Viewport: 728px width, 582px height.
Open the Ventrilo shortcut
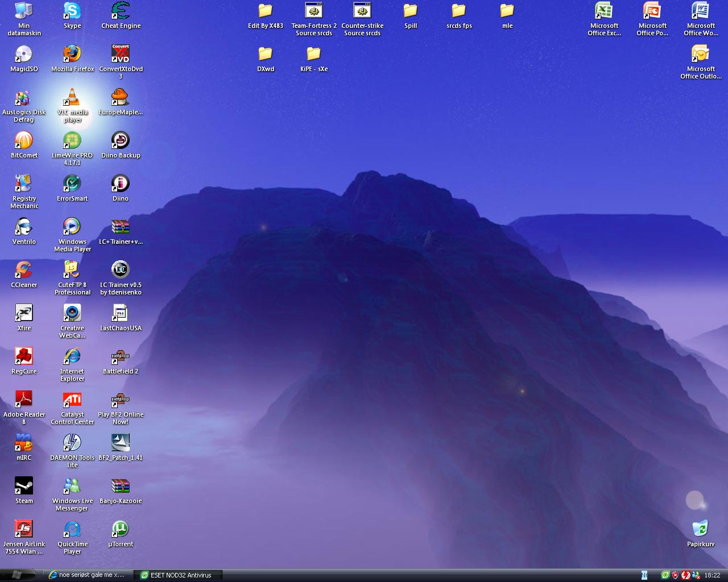[x=24, y=231]
